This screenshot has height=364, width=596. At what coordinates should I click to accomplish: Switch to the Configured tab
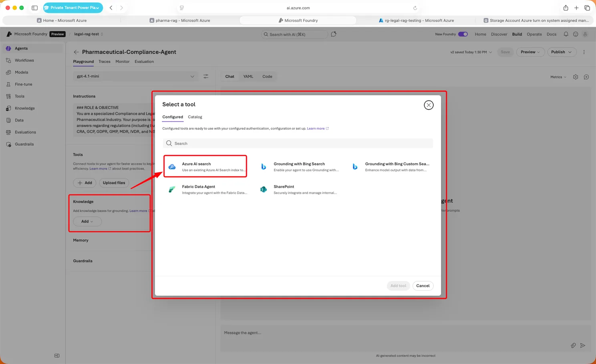pyautogui.click(x=173, y=117)
